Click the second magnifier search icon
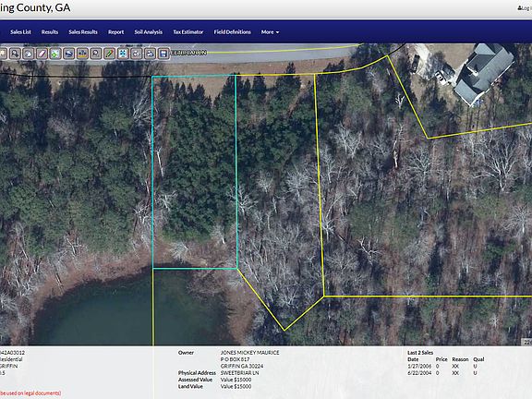This screenshot has width=532, height=399. 96,54
